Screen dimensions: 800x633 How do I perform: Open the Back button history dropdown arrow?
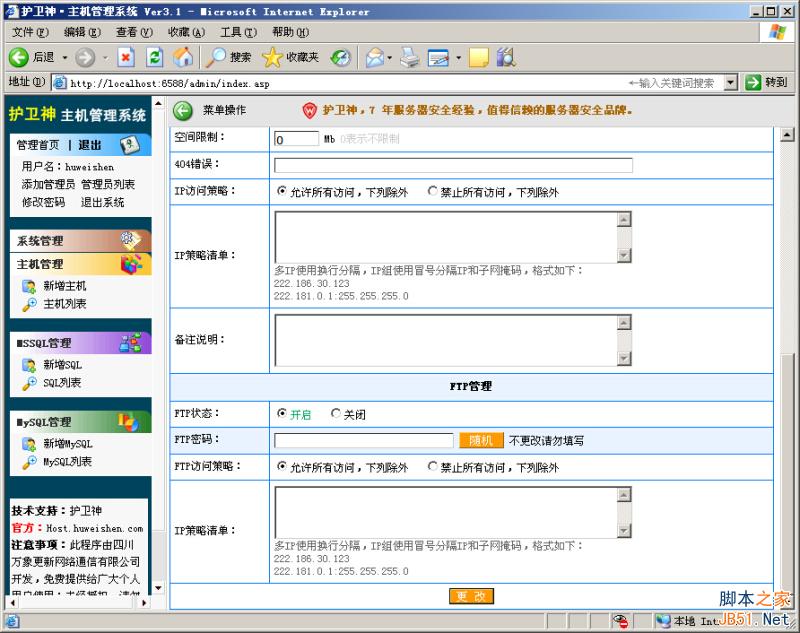(x=65, y=58)
